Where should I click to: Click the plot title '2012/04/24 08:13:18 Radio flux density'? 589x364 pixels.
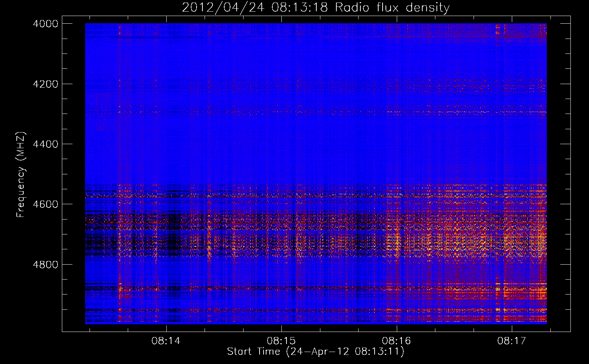pyautogui.click(x=316, y=8)
